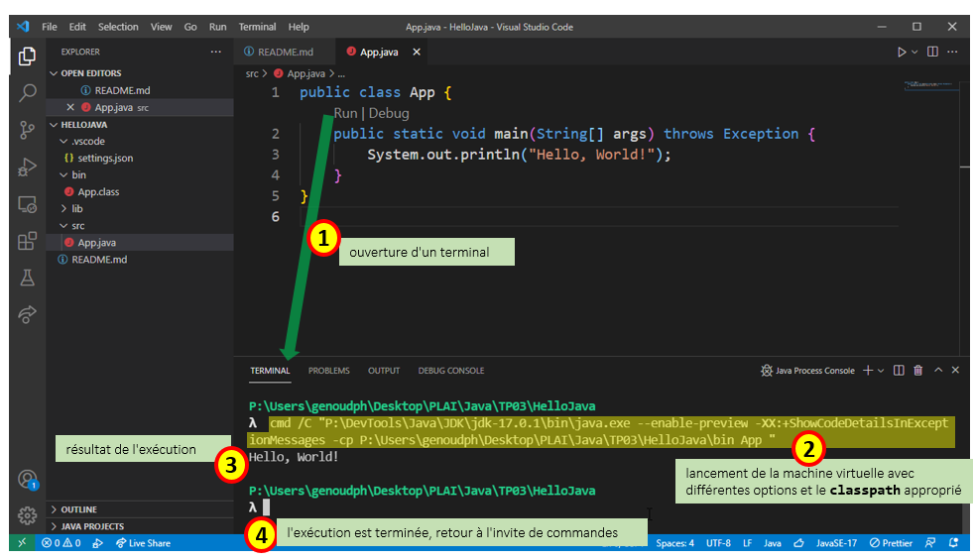This screenshot has height=560, width=975.
Task: Open the Testing flask view
Action: (x=28, y=278)
